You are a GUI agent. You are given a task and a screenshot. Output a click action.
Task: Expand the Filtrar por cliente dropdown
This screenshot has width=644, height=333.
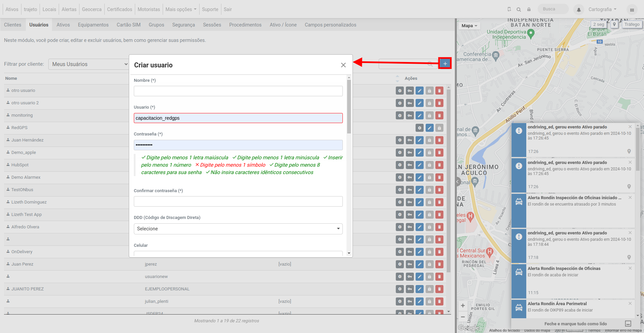(x=89, y=64)
